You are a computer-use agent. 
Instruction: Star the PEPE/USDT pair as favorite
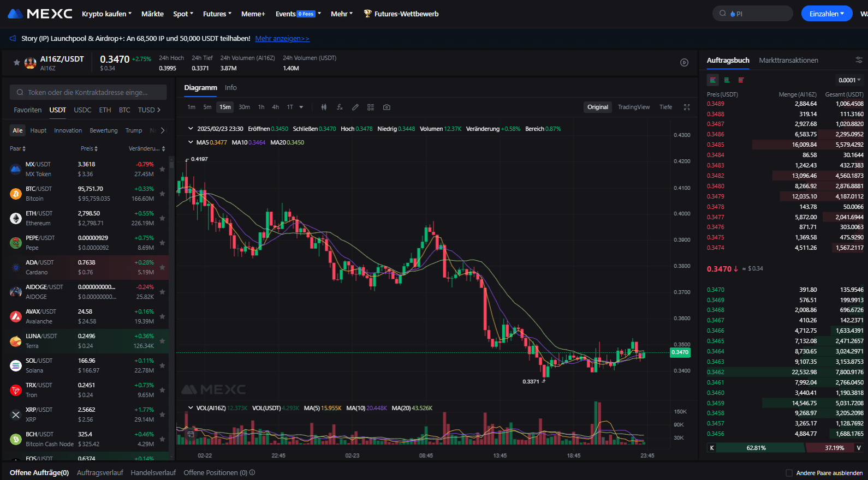(x=162, y=243)
